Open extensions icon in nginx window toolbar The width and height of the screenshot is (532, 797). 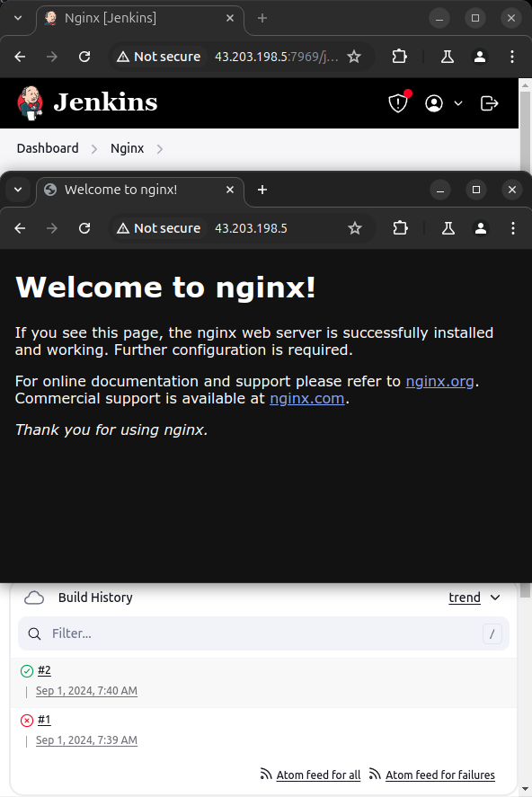click(x=401, y=228)
